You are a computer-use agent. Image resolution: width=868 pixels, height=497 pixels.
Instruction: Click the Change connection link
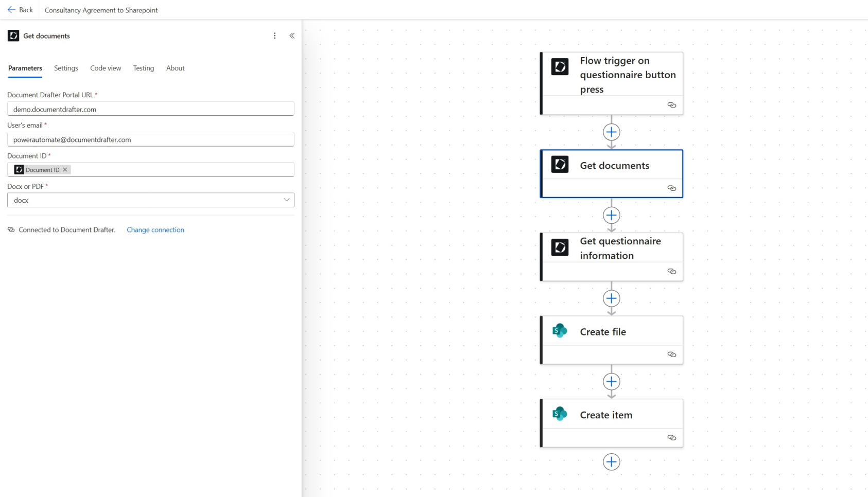(155, 230)
